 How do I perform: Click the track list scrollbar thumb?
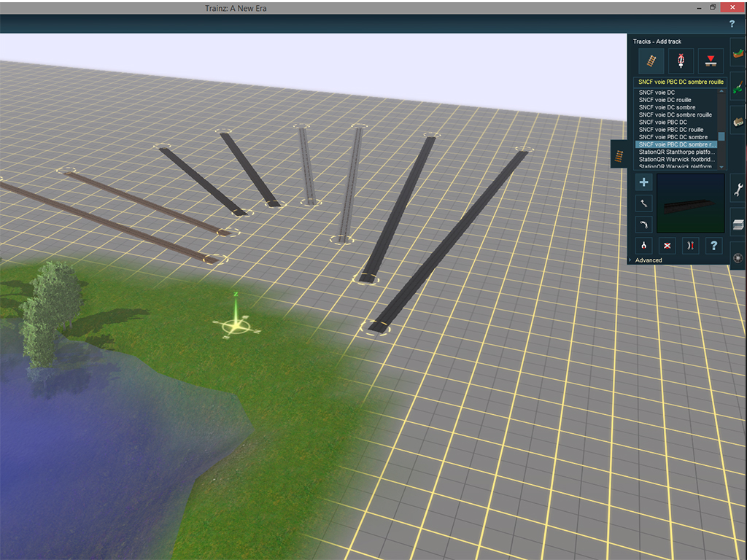[721, 136]
